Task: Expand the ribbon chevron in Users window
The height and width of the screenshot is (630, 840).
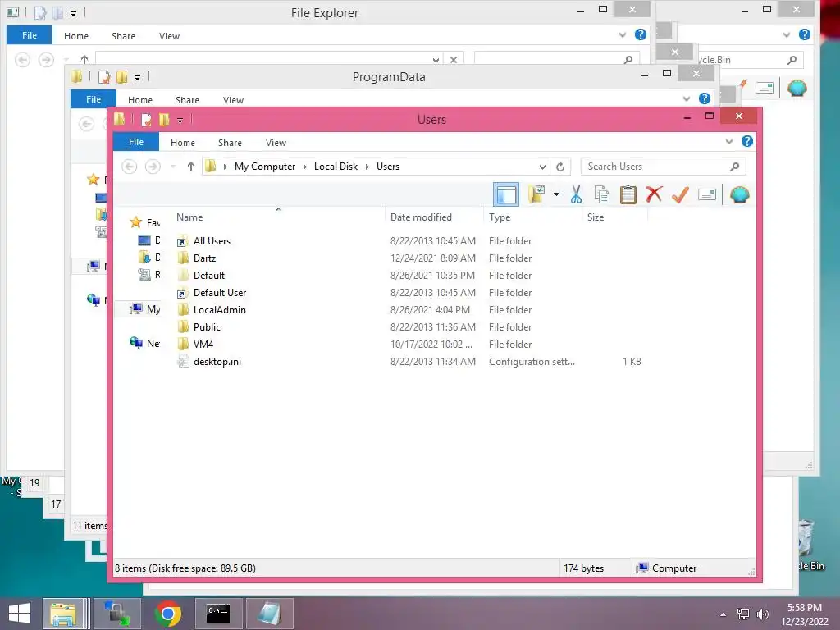Action: (x=729, y=141)
